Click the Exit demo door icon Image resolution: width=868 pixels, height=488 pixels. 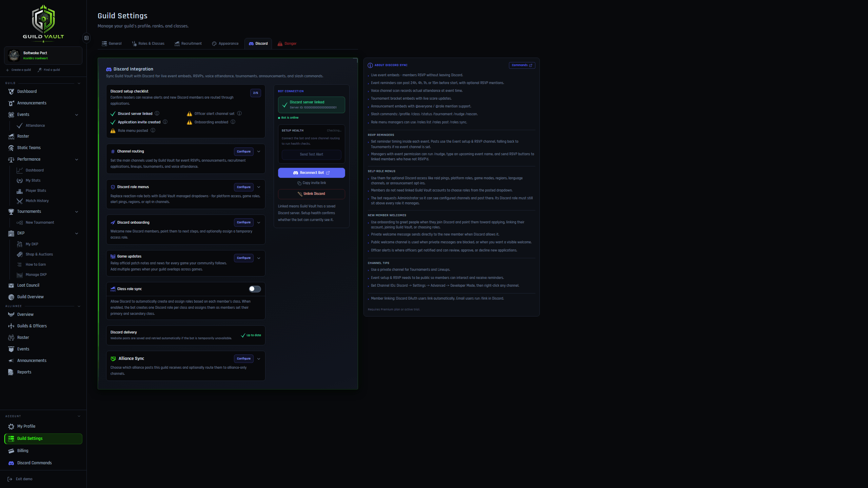10,479
